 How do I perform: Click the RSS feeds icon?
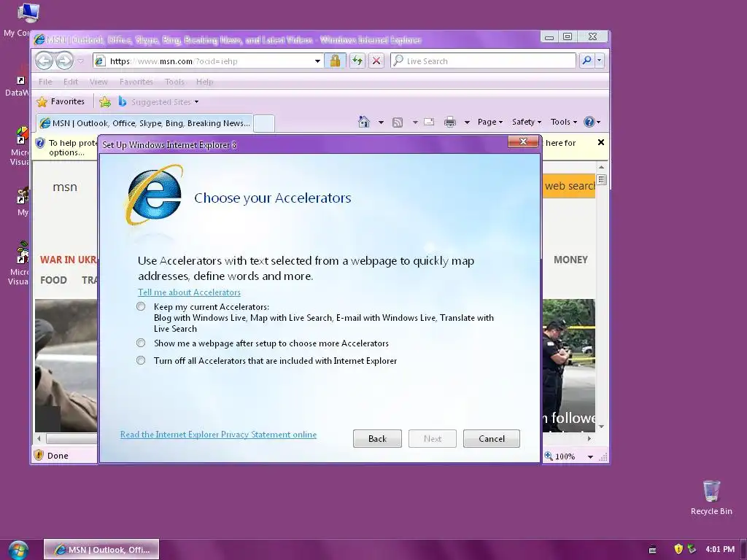click(398, 122)
